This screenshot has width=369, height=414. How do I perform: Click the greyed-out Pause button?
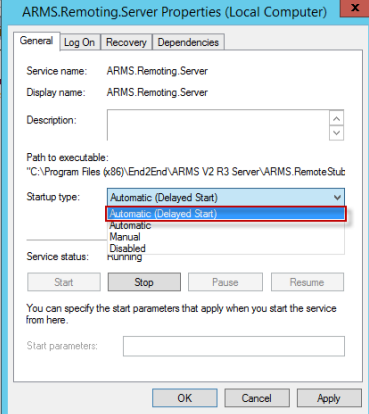tap(225, 282)
